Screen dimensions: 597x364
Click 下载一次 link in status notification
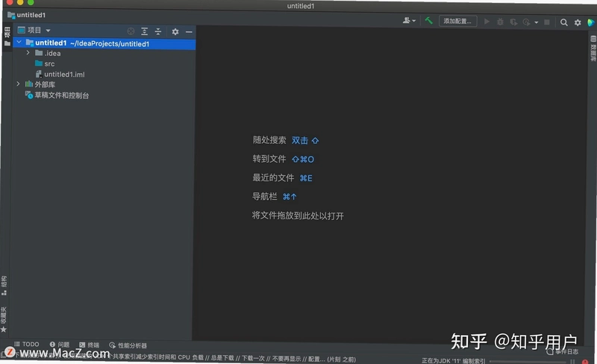(x=253, y=358)
